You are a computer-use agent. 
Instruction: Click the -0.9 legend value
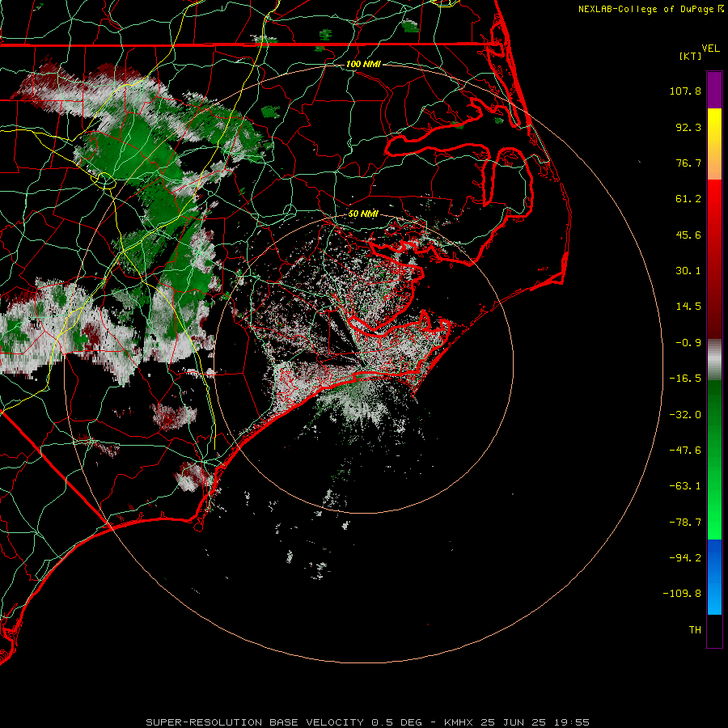(x=688, y=343)
